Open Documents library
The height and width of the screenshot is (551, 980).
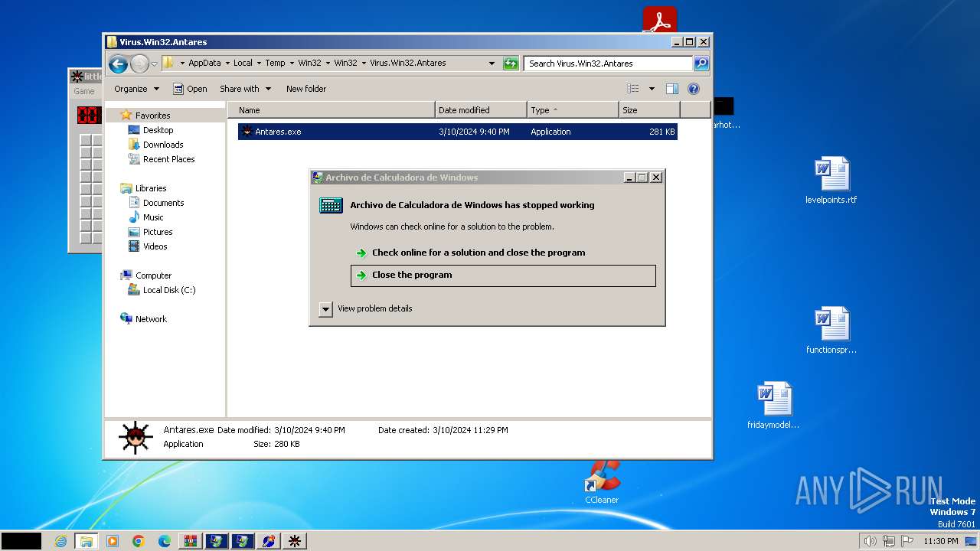tap(163, 203)
